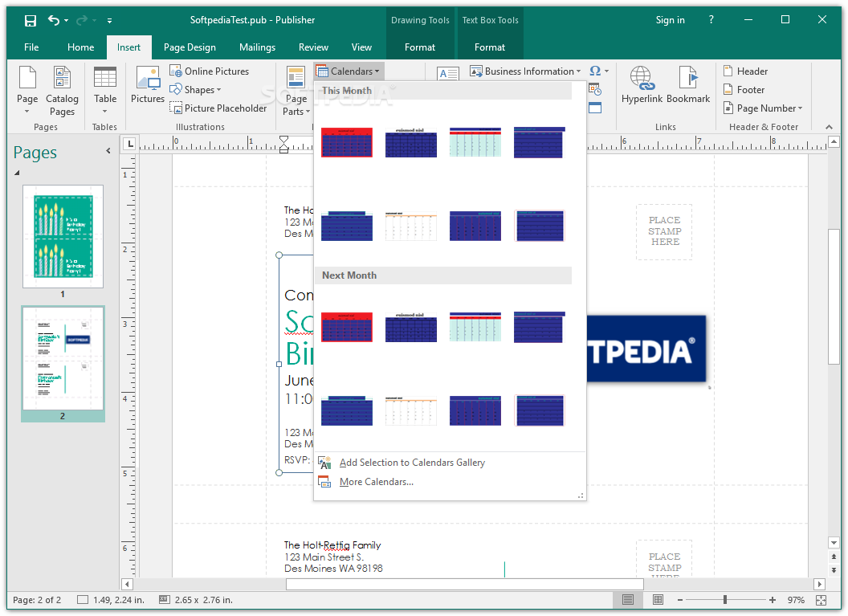This screenshot has width=848, height=616.
Task: Open Page Number dropdown
Action: click(x=763, y=108)
